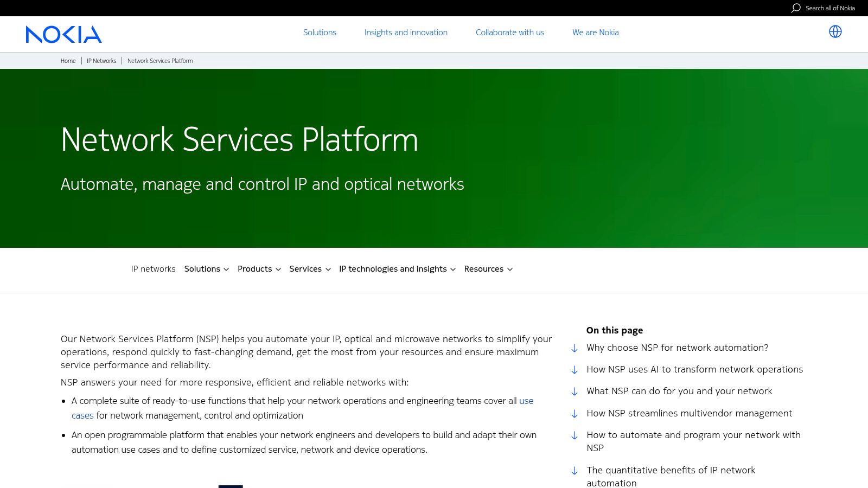Click Network Services Platform breadcrumb

click(160, 61)
